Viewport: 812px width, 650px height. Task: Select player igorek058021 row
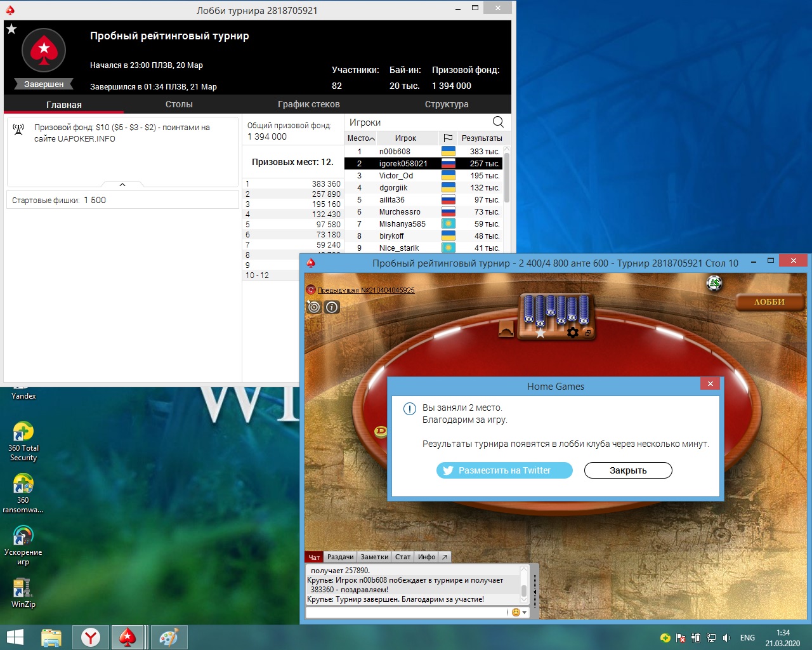click(x=423, y=163)
